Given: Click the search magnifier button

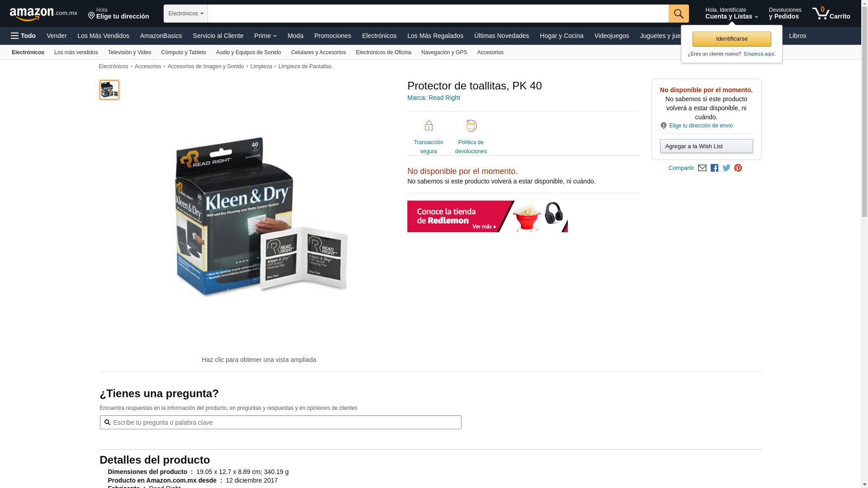Looking at the screenshot, I should tap(679, 14).
